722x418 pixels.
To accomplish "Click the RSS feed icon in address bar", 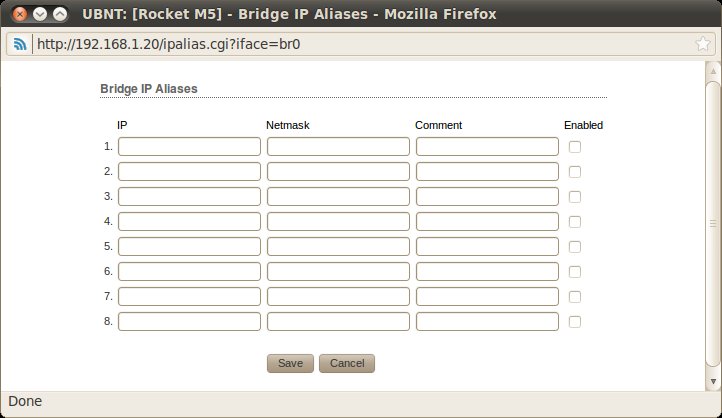I will click(19, 45).
